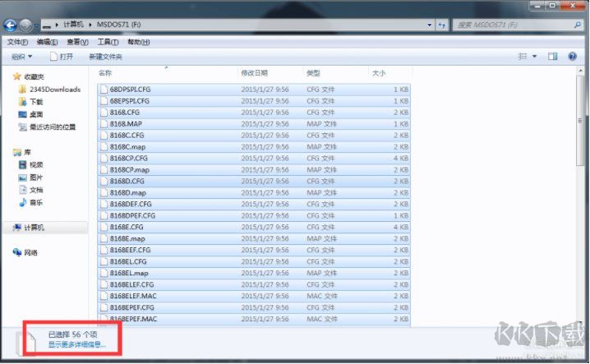Select file 8168CP.map
Viewport: 590px width, 364px height.
[x=254, y=170]
